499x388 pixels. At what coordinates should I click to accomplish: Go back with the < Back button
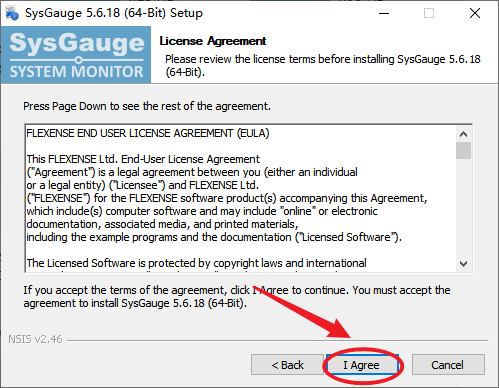tap(287, 365)
